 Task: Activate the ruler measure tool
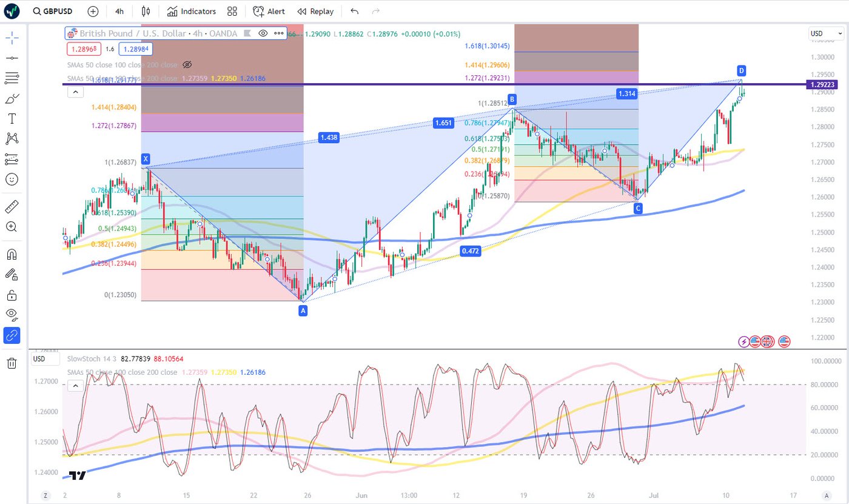12,207
